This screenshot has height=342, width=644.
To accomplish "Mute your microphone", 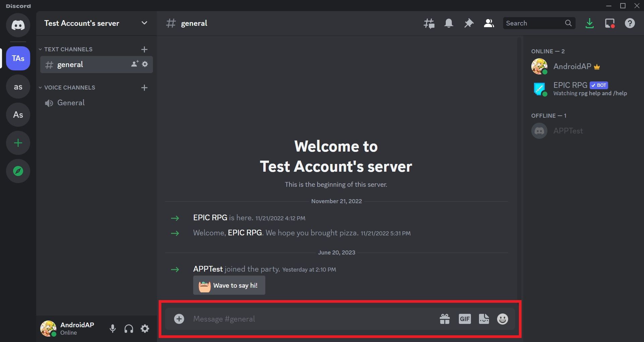I will 112,329.
